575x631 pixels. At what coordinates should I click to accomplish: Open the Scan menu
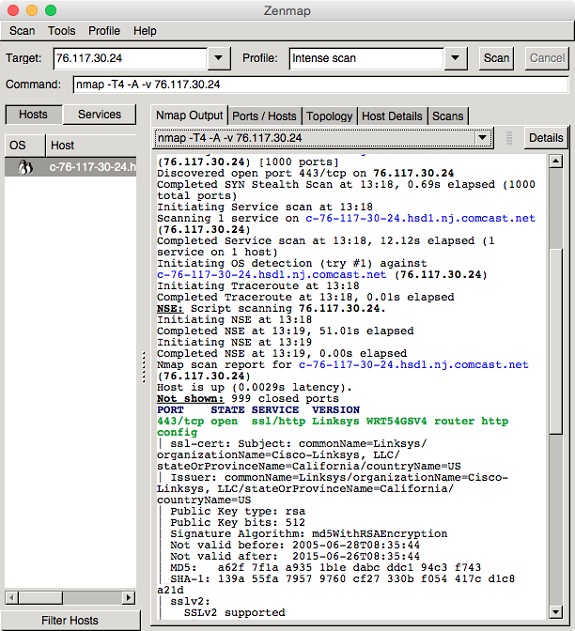pyautogui.click(x=22, y=31)
